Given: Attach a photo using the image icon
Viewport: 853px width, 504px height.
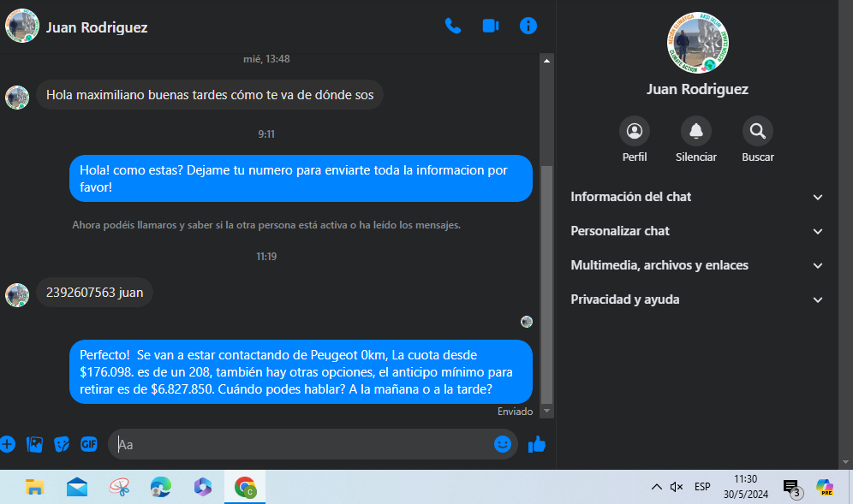Looking at the screenshot, I should point(34,444).
